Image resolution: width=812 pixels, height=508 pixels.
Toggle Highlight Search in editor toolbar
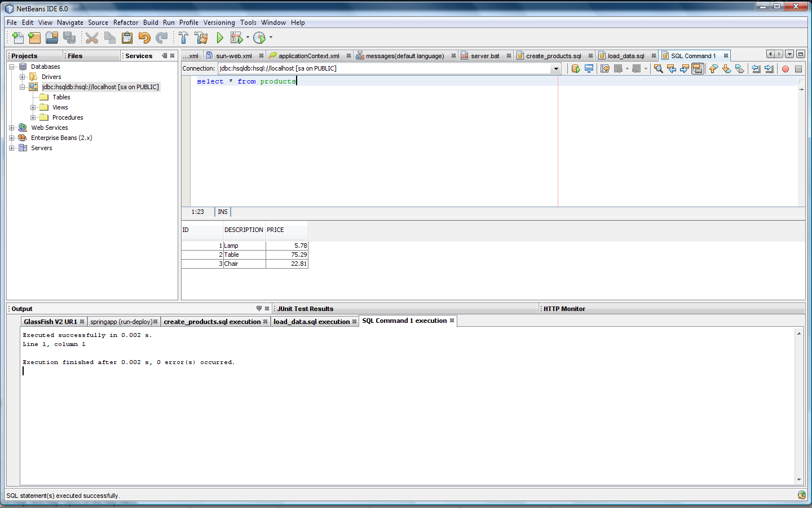click(698, 69)
